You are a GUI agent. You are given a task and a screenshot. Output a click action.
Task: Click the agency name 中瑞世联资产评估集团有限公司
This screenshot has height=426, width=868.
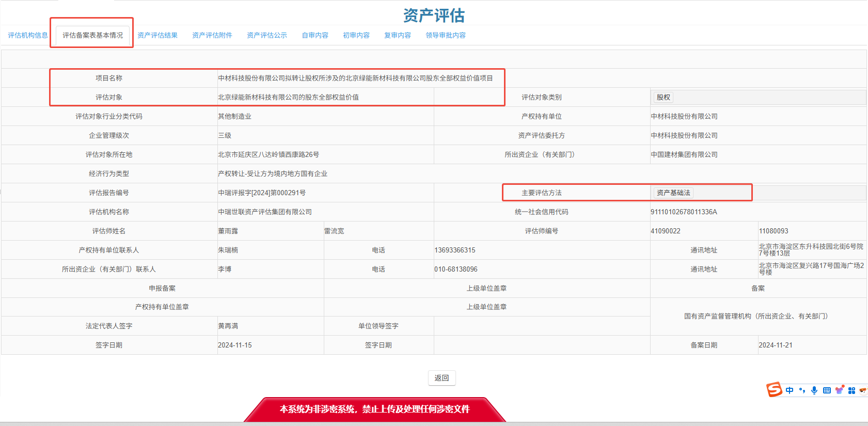pyautogui.click(x=265, y=212)
